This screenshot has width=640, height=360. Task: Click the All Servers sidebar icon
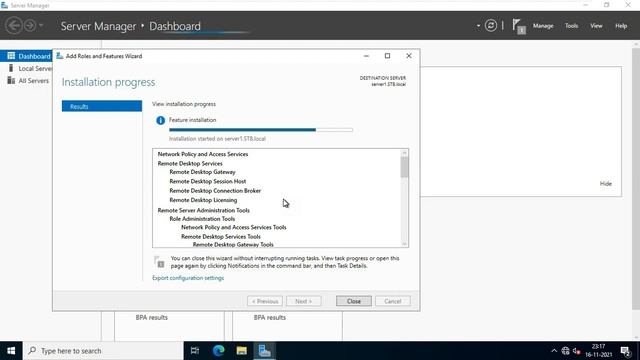(11, 80)
